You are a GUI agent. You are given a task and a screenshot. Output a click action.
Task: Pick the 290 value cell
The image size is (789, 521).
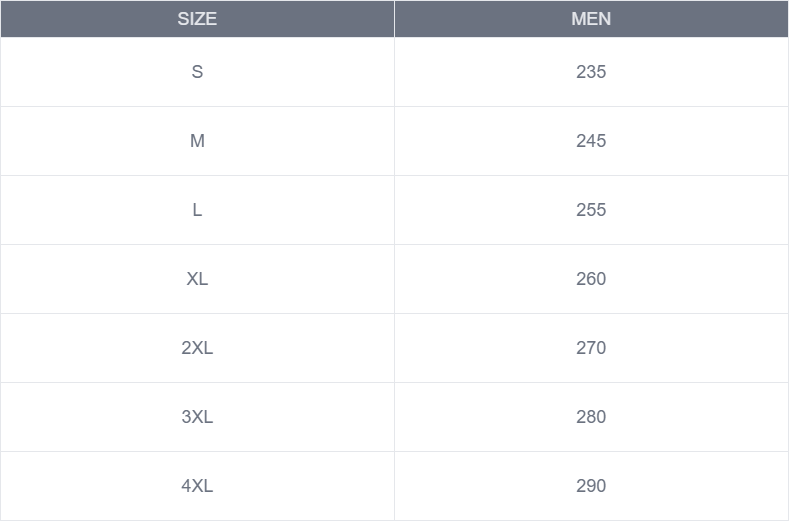coord(591,486)
